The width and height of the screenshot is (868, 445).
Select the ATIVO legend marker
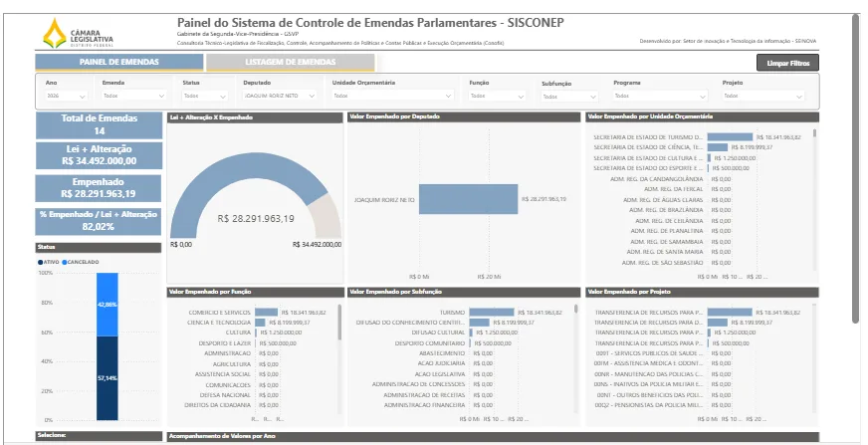[41, 262]
